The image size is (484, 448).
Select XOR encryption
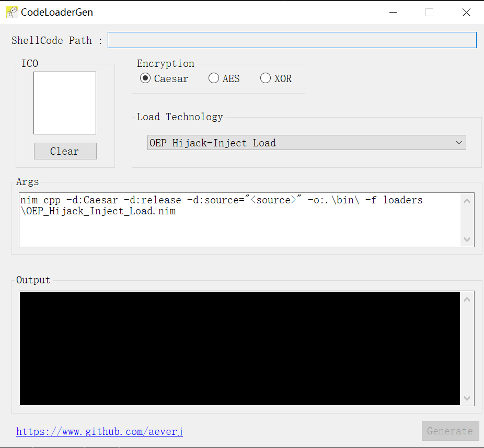click(266, 78)
